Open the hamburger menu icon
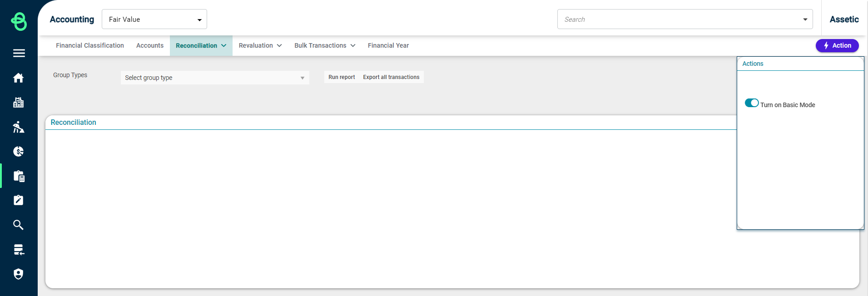Screen dimensions: 868x296 [x=19, y=53]
